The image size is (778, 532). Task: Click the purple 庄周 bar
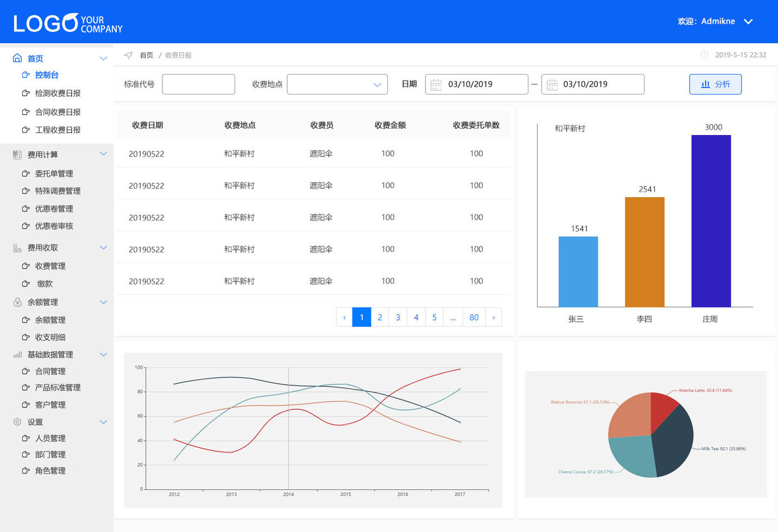point(711,221)
